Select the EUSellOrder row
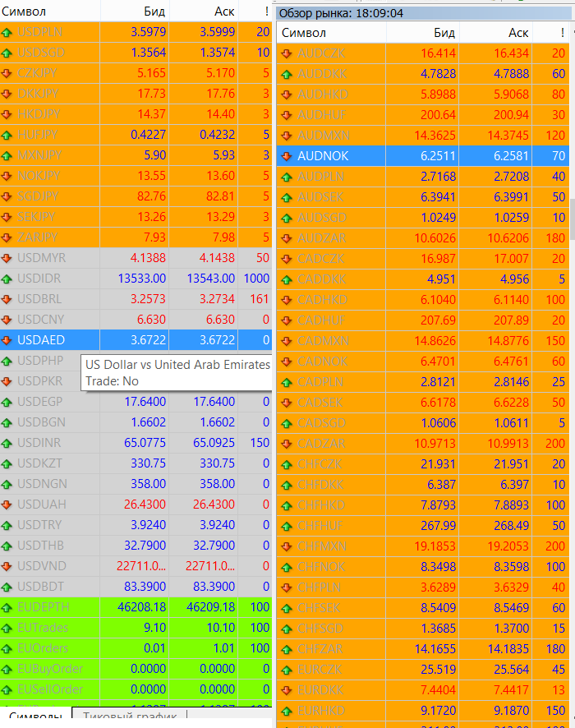 136,689
